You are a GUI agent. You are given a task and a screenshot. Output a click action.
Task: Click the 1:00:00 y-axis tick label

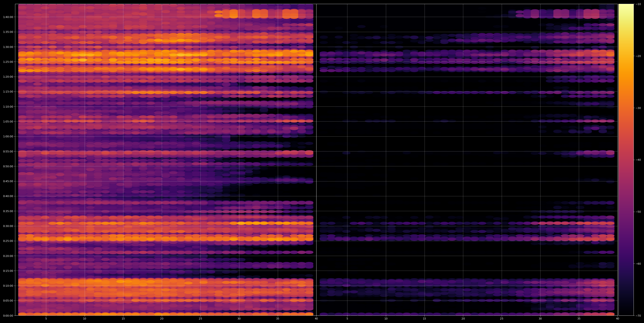[x=8, y=136]
